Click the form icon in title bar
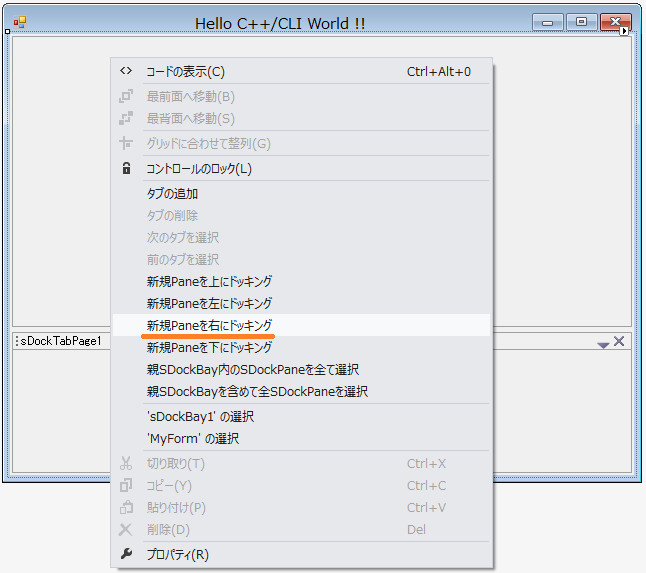Screen dimensions: 646x573 click(19, 22)
